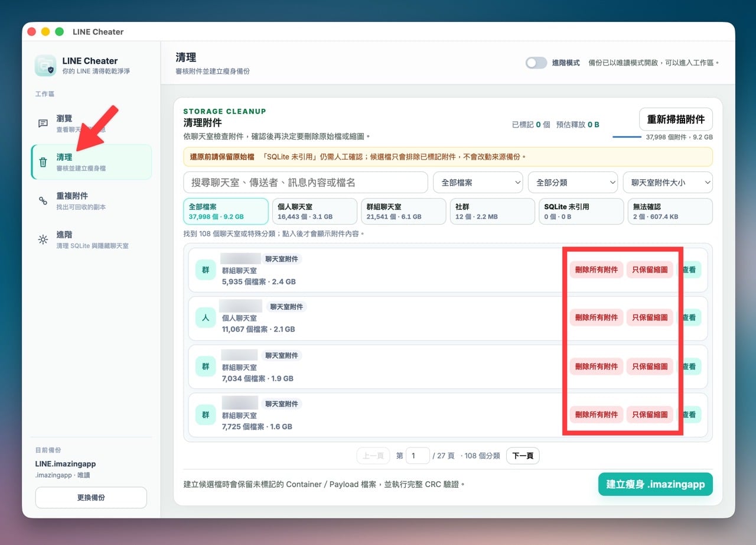Open the 全部分類 category dropdown

pos(573,183)
